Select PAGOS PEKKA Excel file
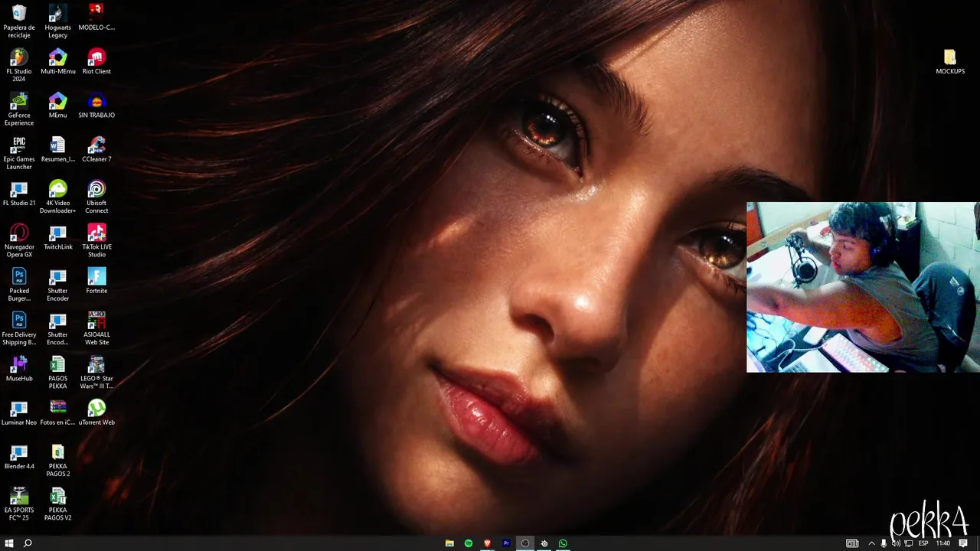This screenshot has width=980, height=551. (x=57, y=372)
